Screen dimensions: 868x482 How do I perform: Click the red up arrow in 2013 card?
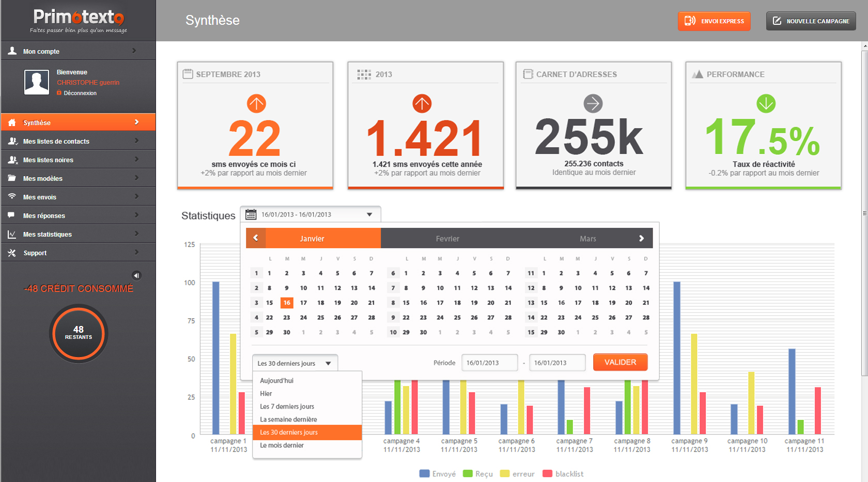point(422,103)
